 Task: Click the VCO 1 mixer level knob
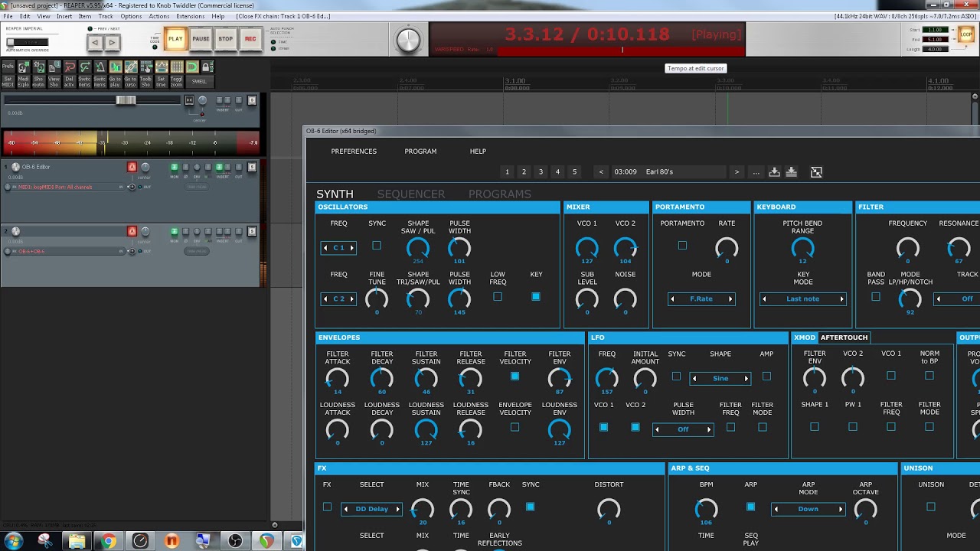coord(587,248)
